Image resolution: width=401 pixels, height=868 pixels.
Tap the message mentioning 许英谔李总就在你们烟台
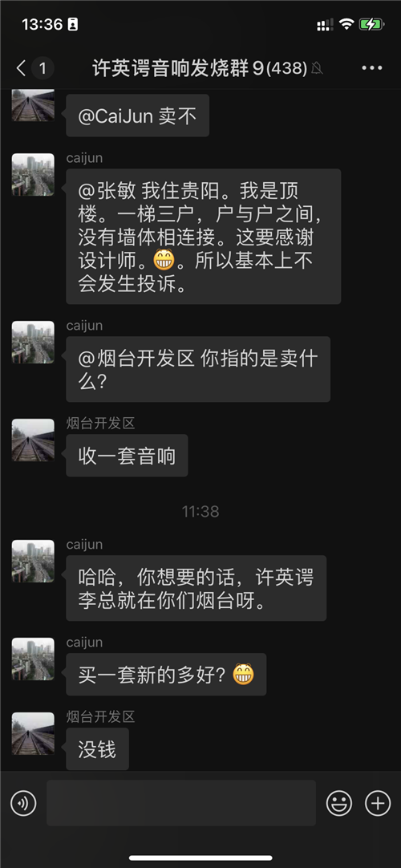[196, 588]
